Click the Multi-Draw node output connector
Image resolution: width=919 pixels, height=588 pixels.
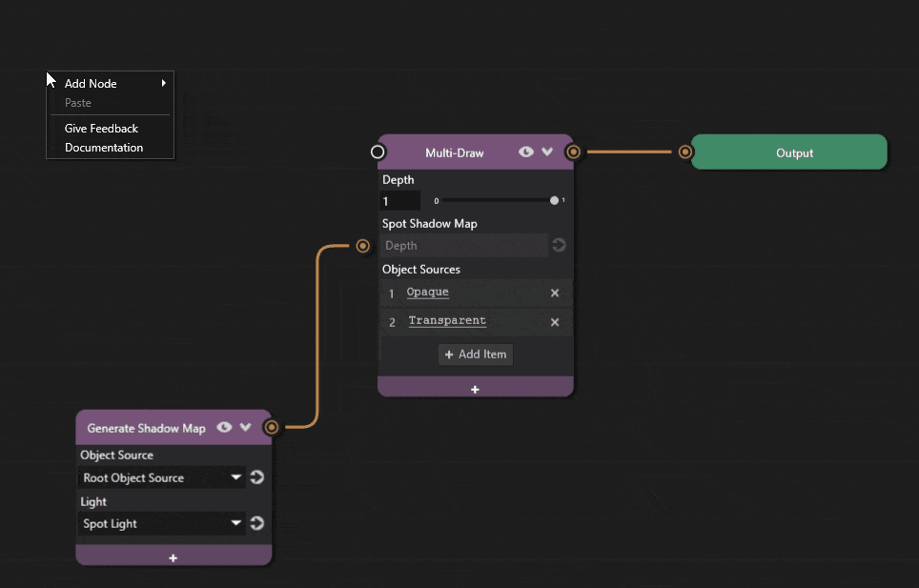coord(573,152)
